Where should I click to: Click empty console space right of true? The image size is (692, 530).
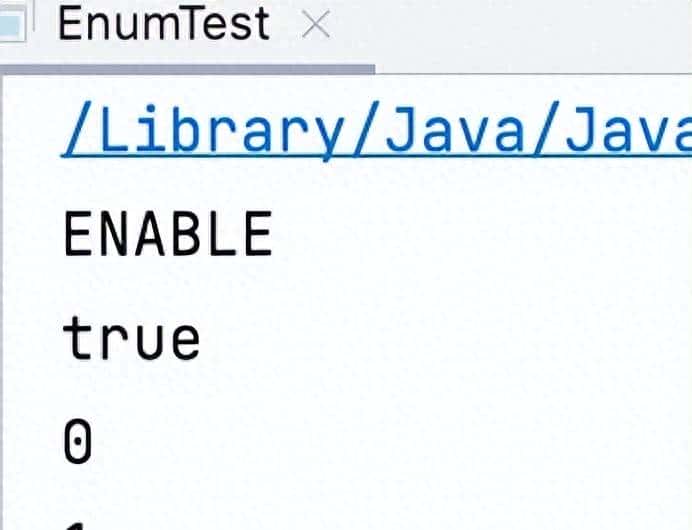450,338
